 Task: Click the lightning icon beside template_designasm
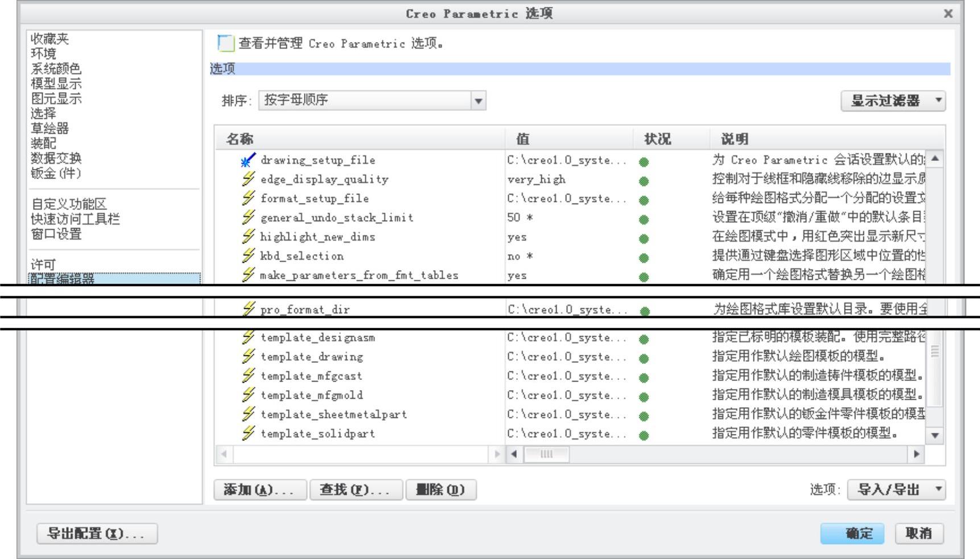click(248, 337)
